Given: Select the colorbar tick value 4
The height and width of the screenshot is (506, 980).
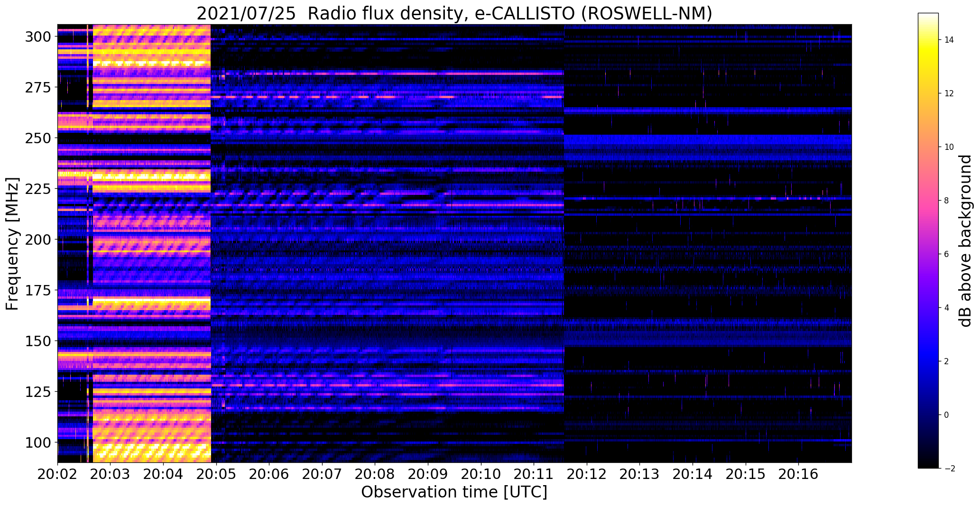Looking at the screenshot, I should pyautogui.click(x=946, y=308).
